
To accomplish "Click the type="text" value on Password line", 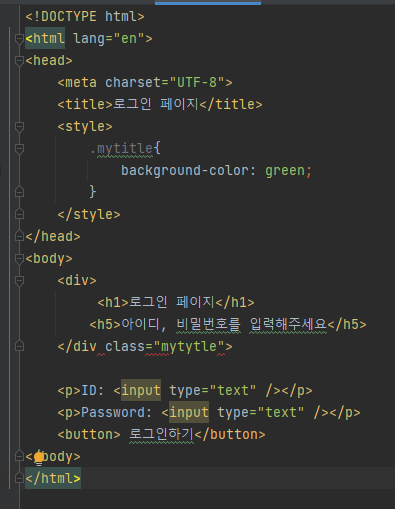I will (281, 412).
